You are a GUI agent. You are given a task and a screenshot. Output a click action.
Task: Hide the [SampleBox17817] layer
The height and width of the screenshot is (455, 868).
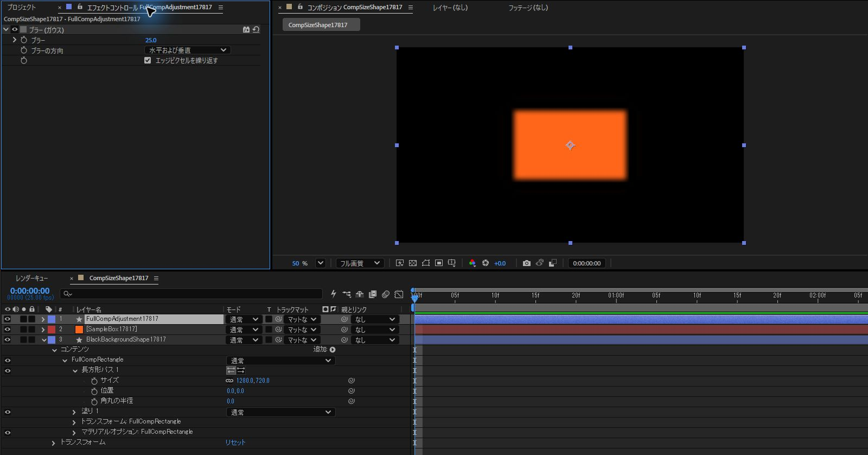point(8,330)
